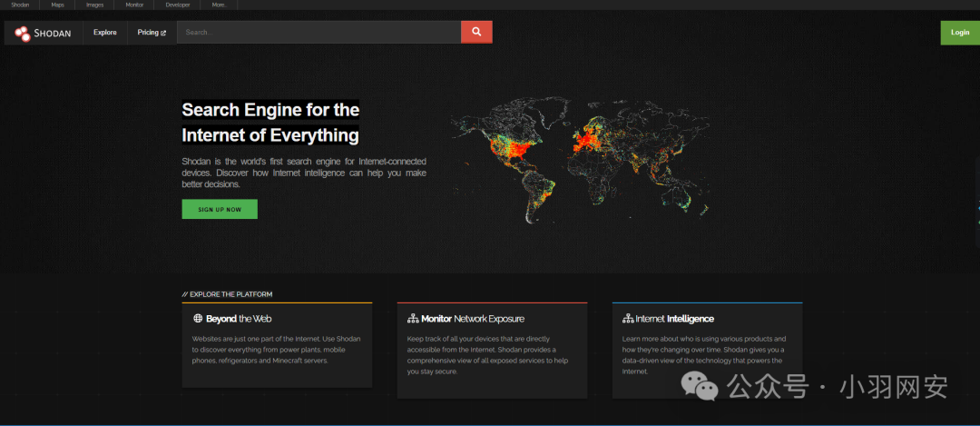Open the Monitor Network Exposure heading

point(473,319)
